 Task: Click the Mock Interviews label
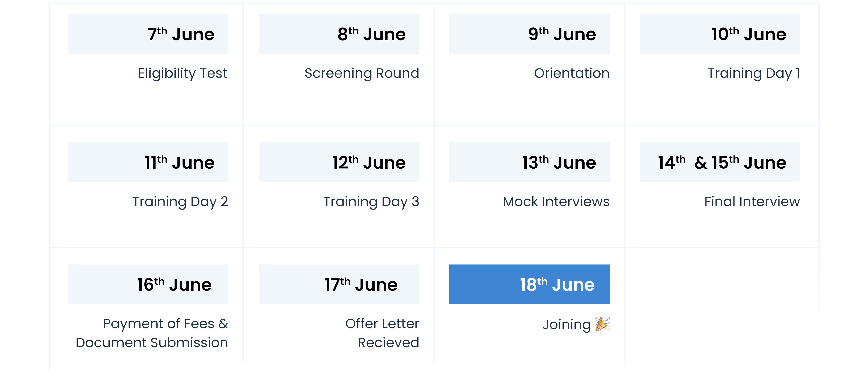(556, 201)
